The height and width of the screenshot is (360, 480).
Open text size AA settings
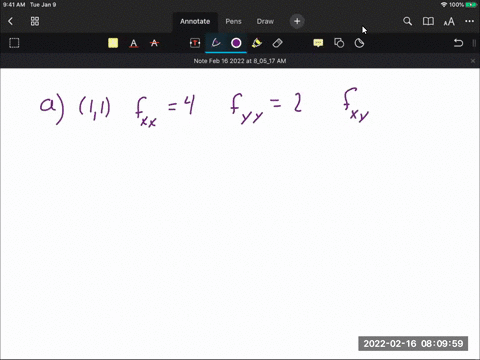tap(449, 22)
